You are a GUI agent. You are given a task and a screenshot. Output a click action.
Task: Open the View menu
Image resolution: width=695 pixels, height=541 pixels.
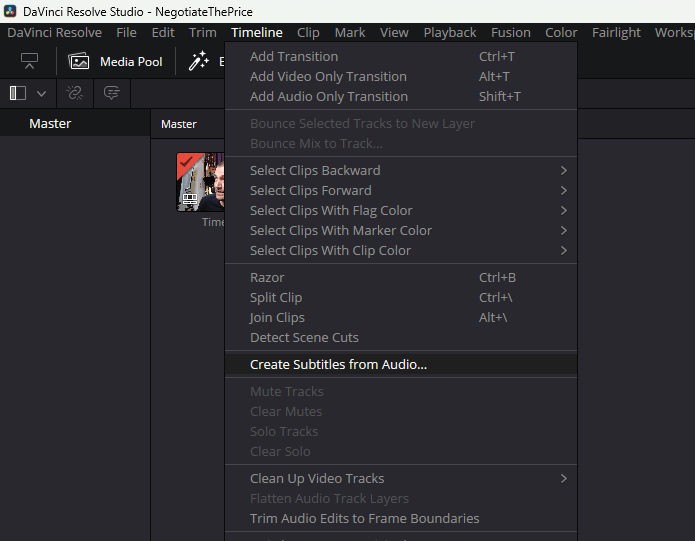(x=394, y=32)
